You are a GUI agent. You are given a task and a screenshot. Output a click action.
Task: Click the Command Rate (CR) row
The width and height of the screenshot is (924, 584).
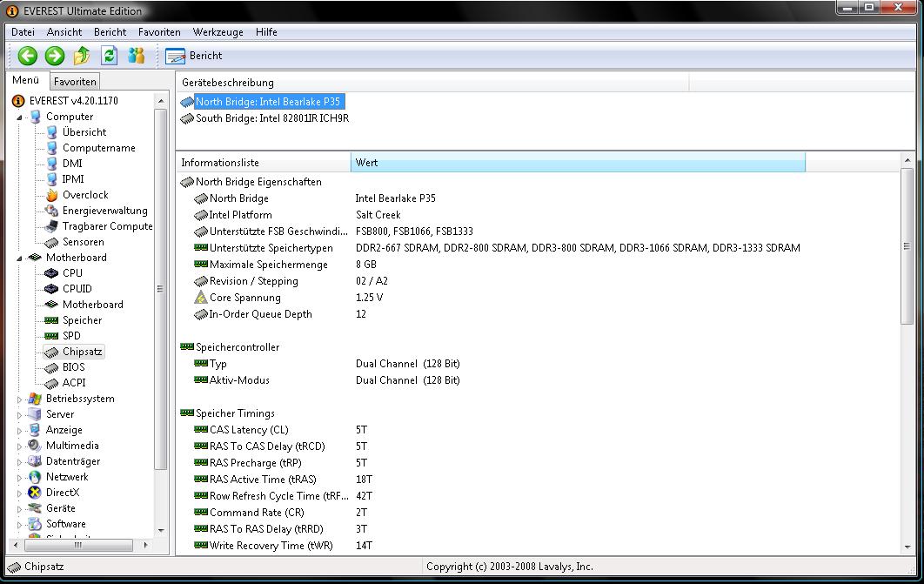(x=539, y=512)
